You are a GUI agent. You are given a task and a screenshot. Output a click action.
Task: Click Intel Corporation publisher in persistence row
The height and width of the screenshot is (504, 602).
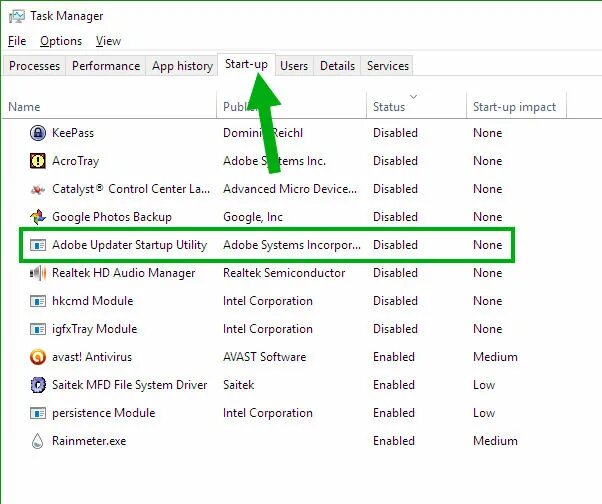pyautogui.click(x=268, y=413)
